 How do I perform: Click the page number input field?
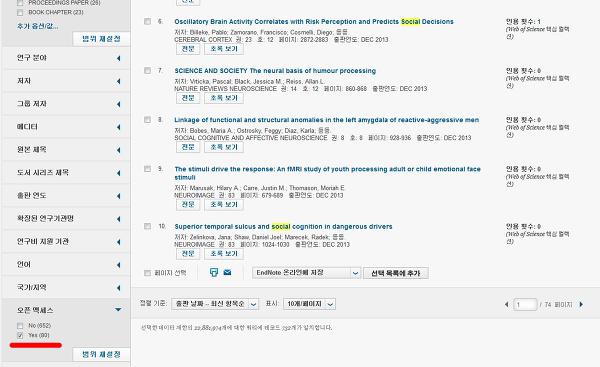[525, 305]
